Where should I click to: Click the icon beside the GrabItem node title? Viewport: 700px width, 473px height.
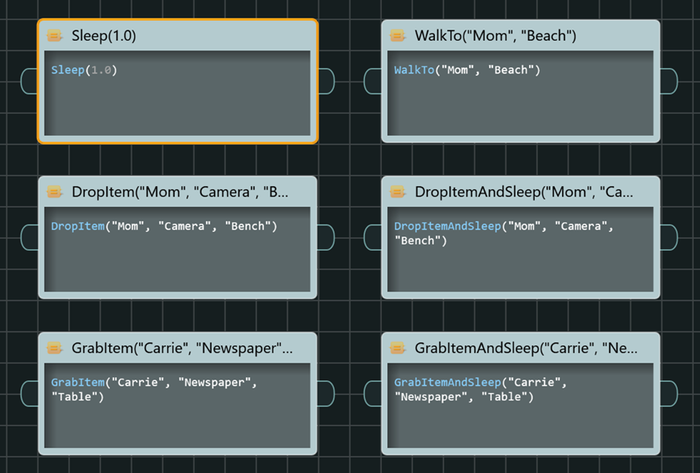point(54,348)
